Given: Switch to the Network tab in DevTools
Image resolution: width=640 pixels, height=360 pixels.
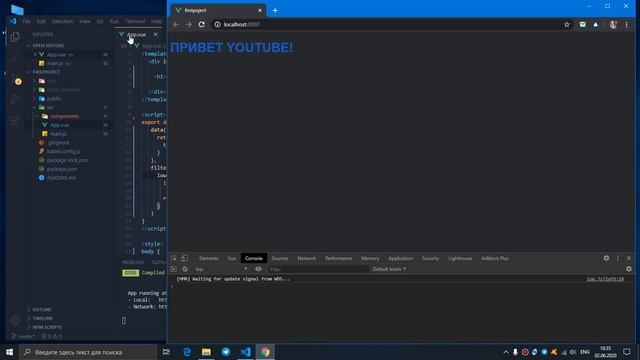Looking at the screenshot, I should tap(307, 258).
